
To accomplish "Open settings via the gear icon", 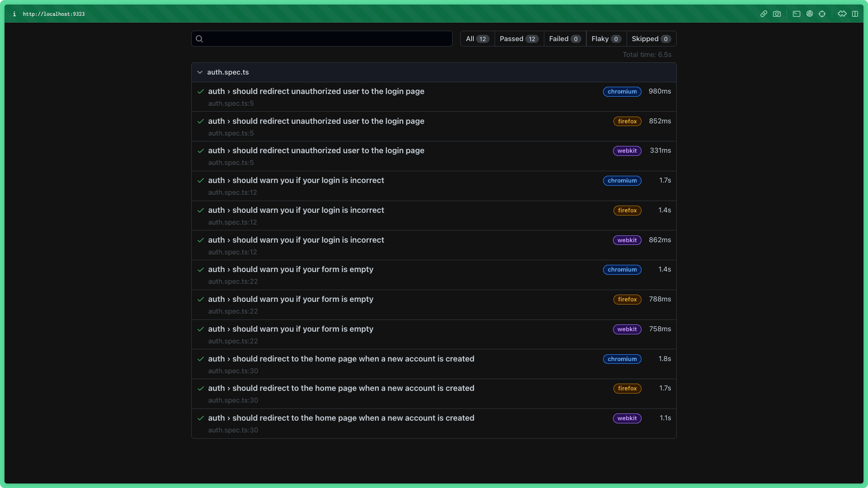I will pos(842,14).
